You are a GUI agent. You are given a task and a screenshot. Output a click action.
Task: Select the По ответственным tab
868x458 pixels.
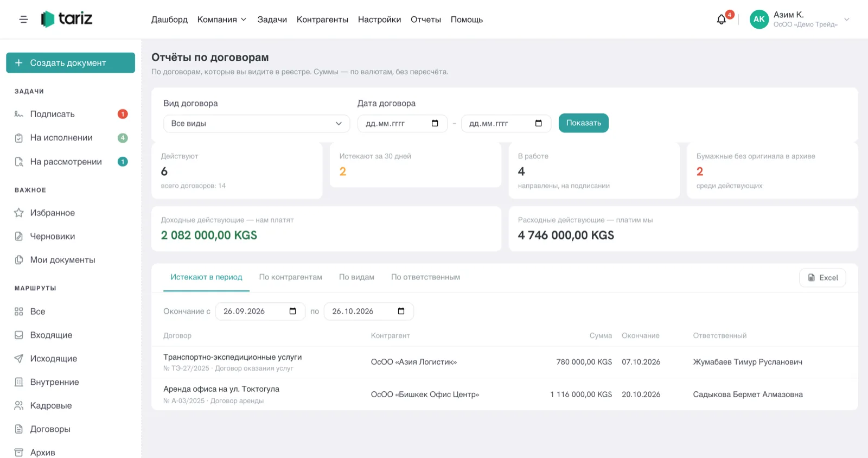click(x=426, y=277)
